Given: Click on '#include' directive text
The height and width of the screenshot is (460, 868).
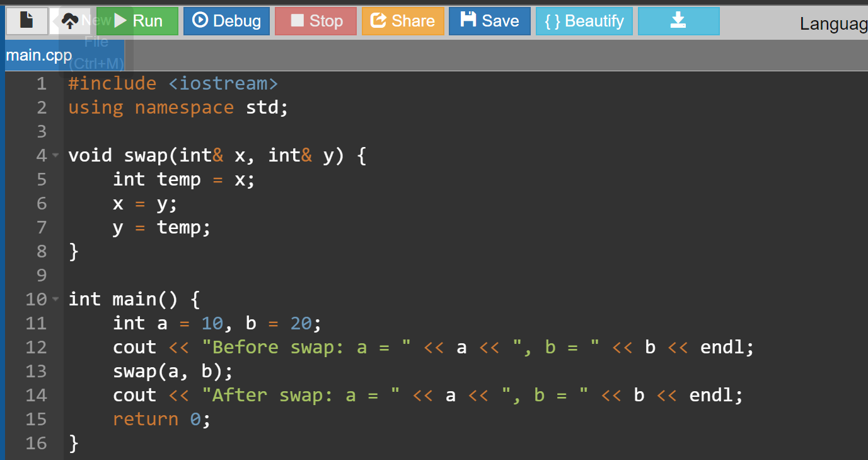Looking at the screenshot, I should click(112, 83).
